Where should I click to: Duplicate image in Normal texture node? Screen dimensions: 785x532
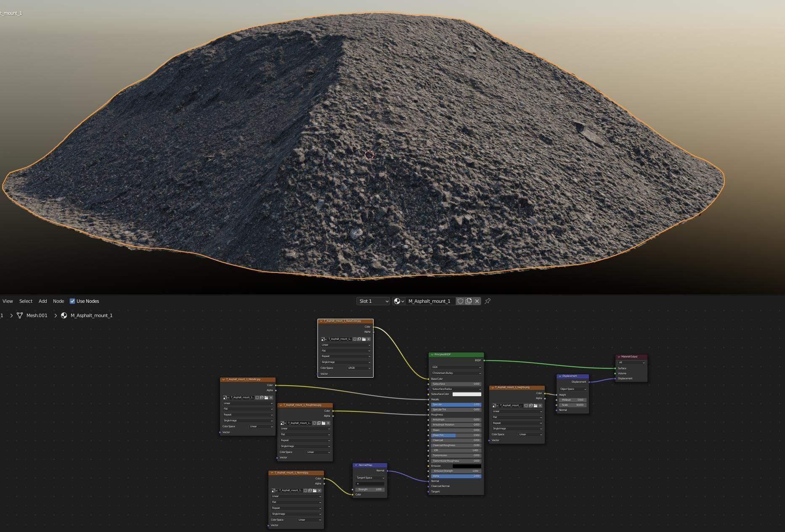(310, 490)
